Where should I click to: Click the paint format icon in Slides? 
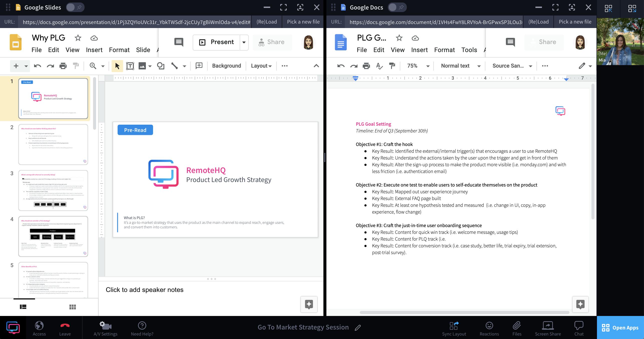pyautogui.click(x=76, y=66)
